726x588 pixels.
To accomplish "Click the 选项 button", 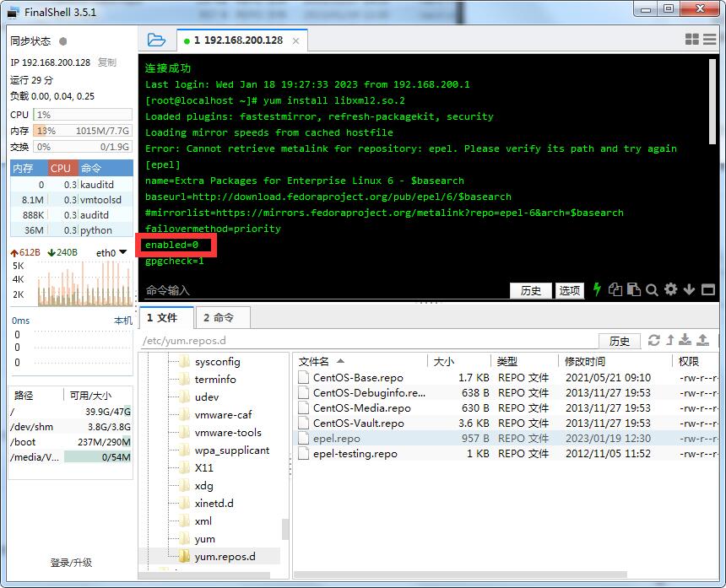I will point(569,290).
